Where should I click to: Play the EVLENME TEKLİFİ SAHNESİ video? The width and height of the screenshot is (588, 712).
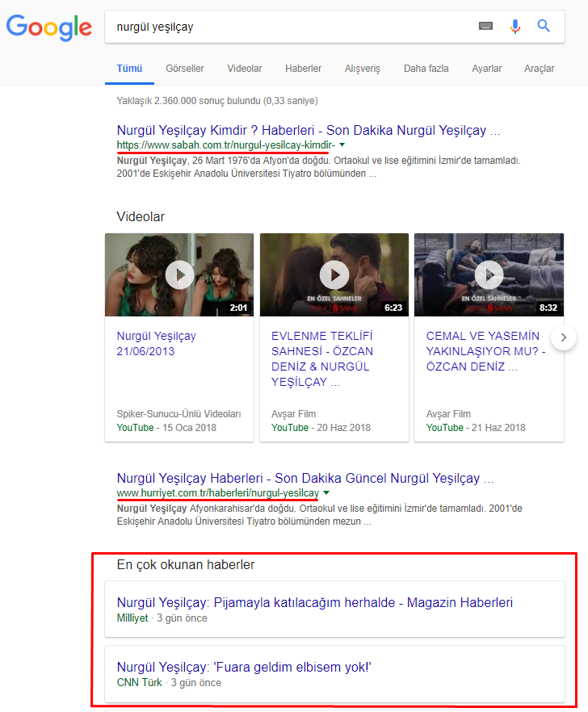pyautogui.click(x=334, y=274)
